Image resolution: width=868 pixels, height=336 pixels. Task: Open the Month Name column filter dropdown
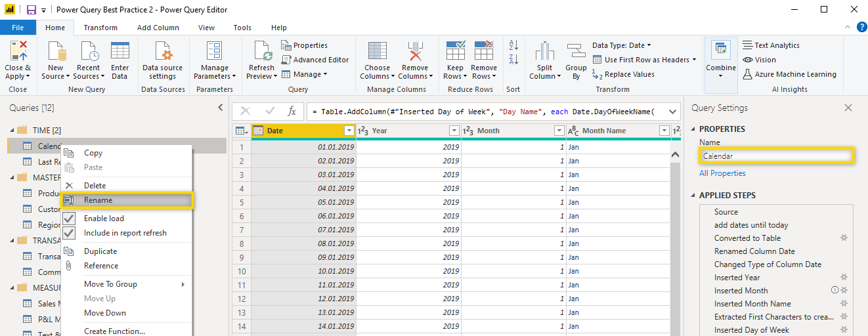(664, 131)
